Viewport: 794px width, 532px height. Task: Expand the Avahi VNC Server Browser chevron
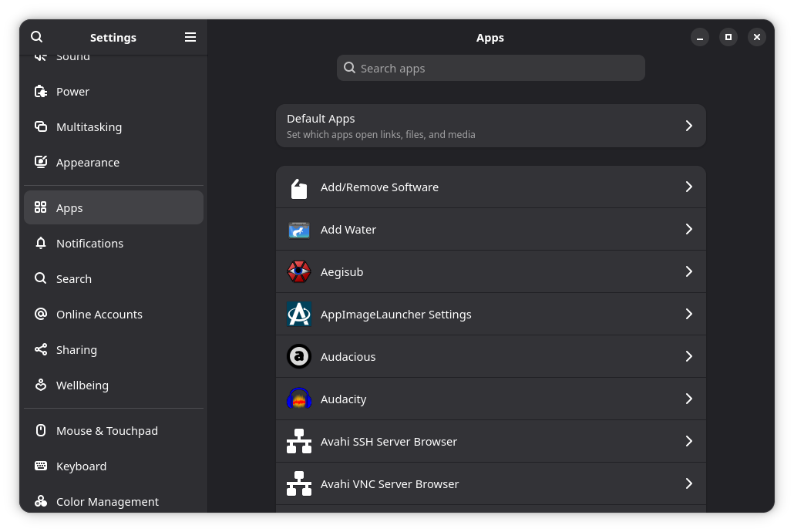coord(688,483)
